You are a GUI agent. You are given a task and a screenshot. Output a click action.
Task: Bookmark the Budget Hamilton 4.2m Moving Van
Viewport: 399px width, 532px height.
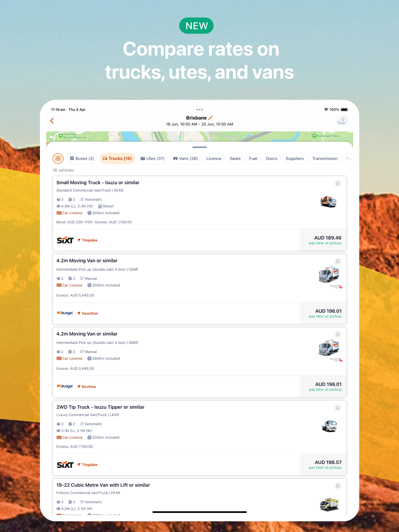[338, 261]
